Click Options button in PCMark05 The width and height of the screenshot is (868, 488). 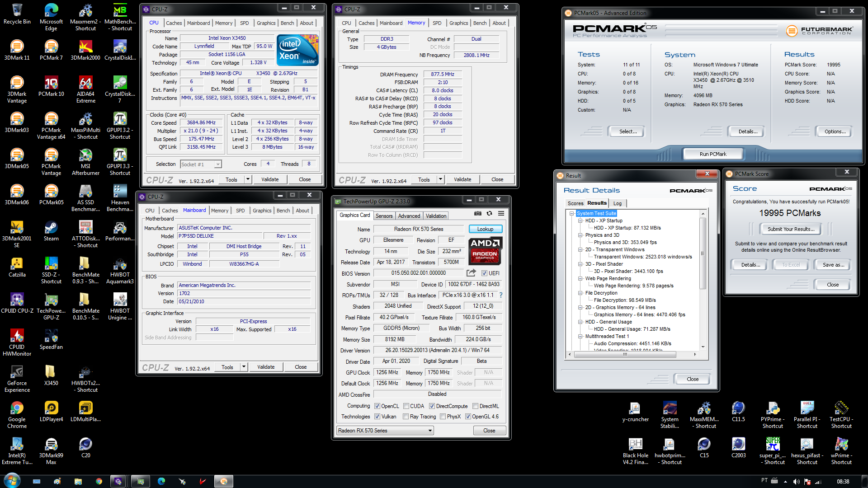[x=835, y=131]
